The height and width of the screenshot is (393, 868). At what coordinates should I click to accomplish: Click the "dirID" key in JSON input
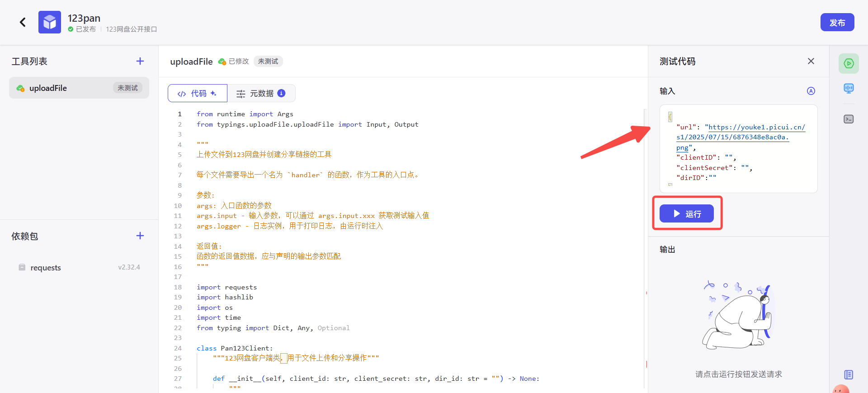[690, 178]
